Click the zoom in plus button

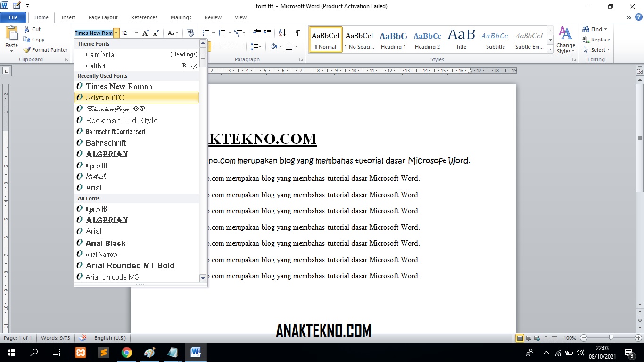(x=638, y=338)
